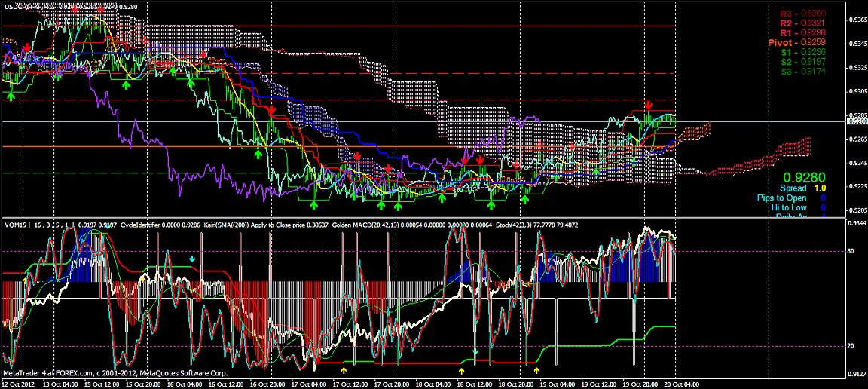Click the 0.9345 price axis label
868x389 pixels.
(x=857, y=44)
